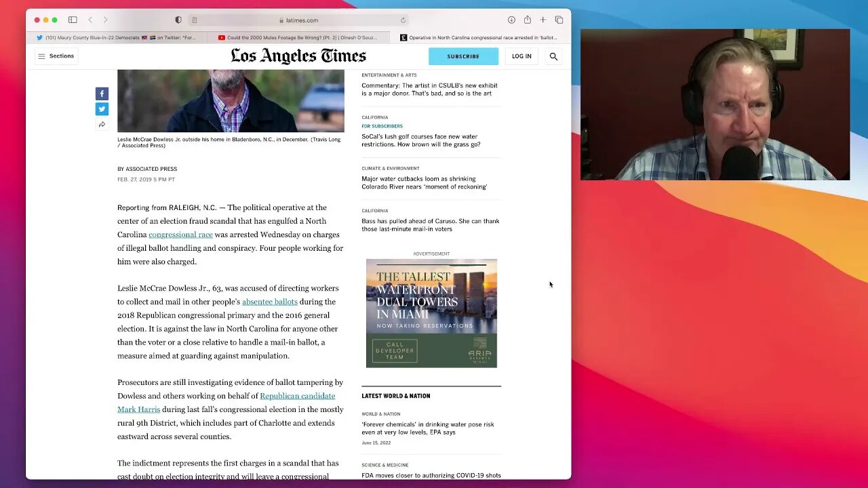Screen dimensions: 868x488
Task: Open the Safari share icon
Action: (527, 20)
